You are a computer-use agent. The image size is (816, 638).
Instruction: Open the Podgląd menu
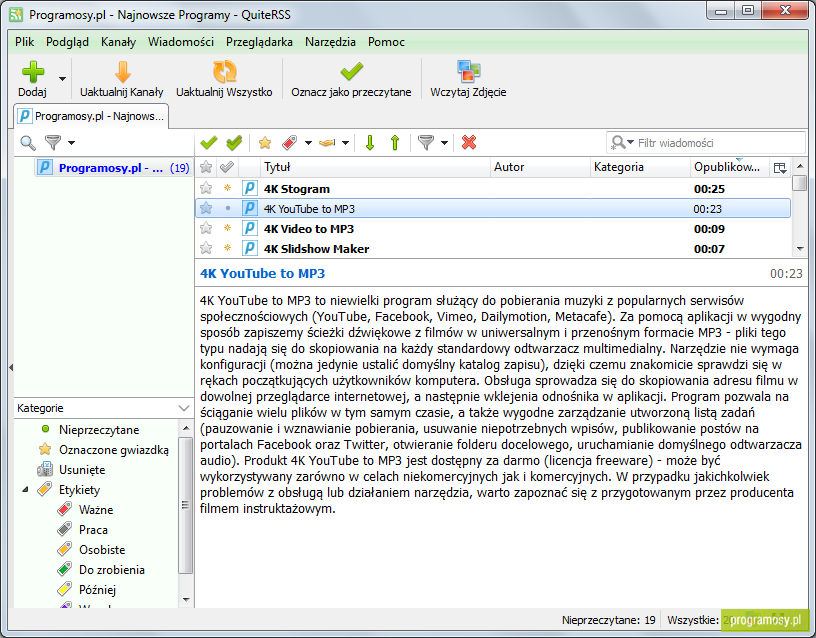(67, 42)
